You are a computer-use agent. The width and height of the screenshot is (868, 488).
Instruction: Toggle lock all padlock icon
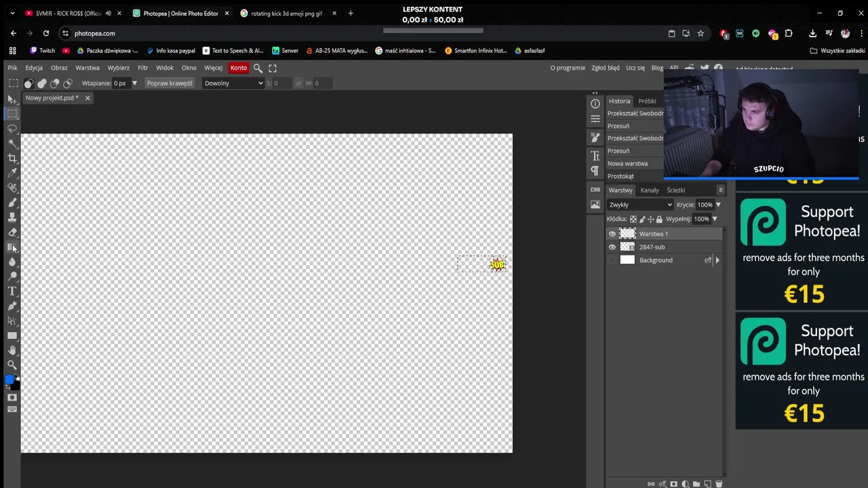click(659, 219)
